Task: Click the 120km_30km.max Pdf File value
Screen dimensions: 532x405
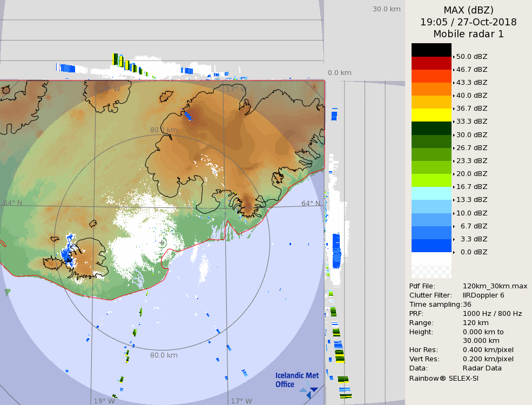Action: tap(495, 286)
